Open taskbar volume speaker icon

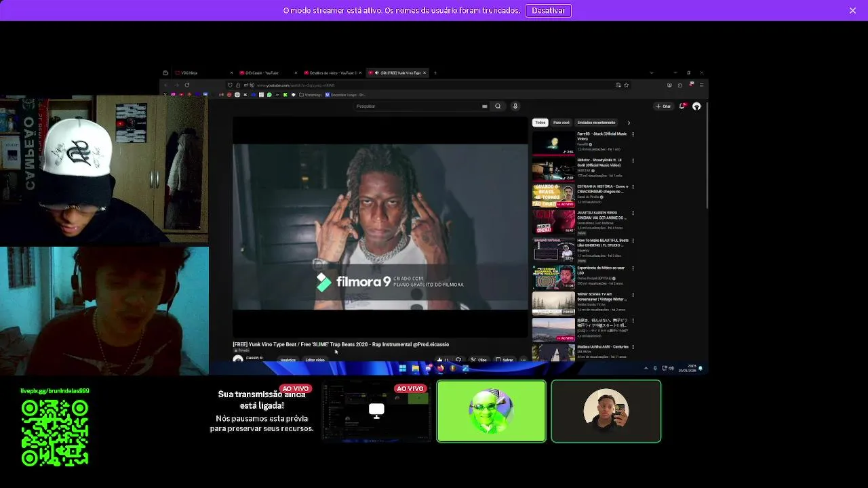click(671, 369)
